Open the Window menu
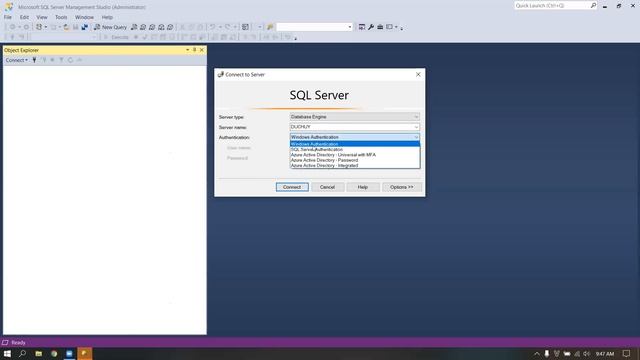Image resolution: width=640 pixels, height=360 pixels. [84, 17]
